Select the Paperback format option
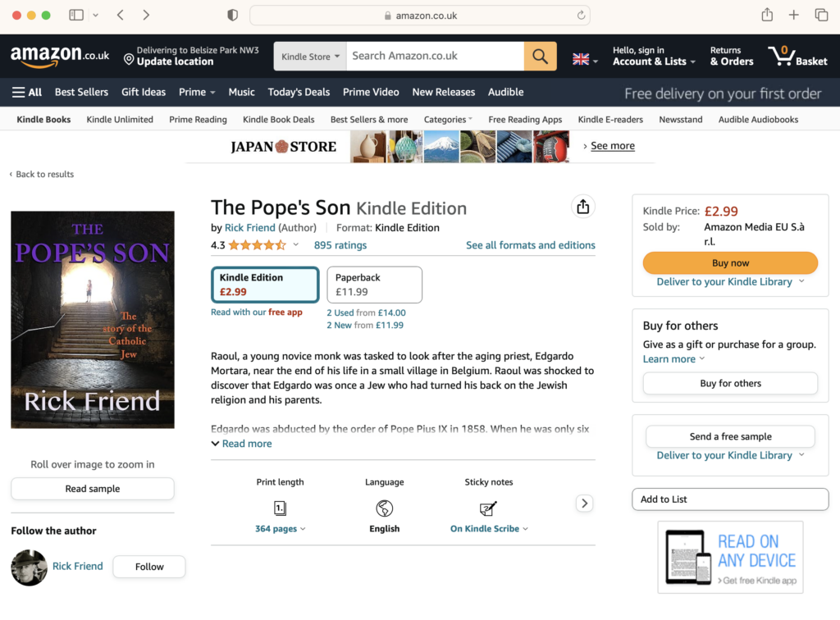 point(374,285)
